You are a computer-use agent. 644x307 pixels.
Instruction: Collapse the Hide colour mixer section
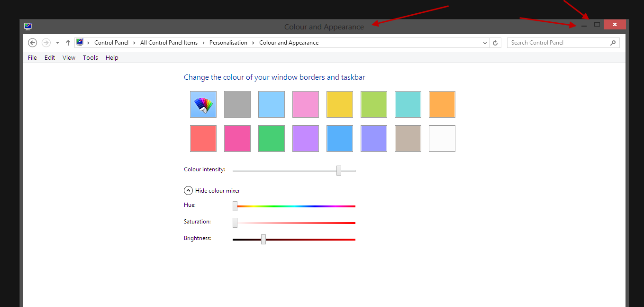pos(188,191)
